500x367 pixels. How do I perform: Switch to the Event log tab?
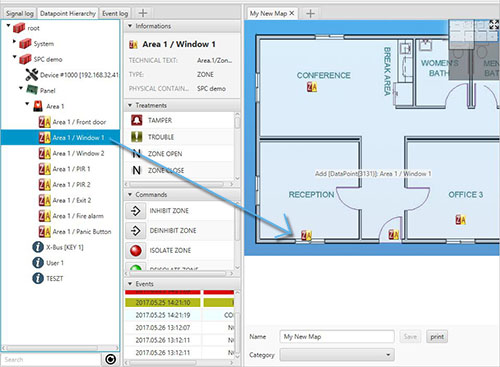(x=115, y=13)
